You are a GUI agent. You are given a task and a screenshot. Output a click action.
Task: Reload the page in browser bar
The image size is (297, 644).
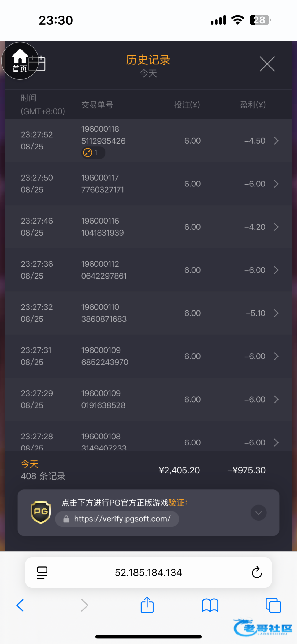(x=257, y=572)
